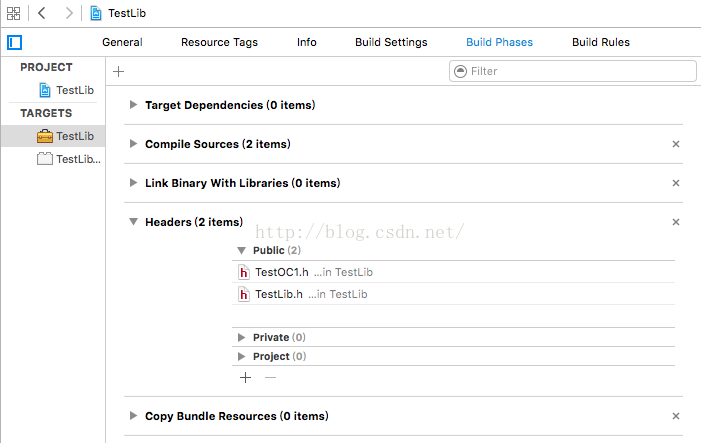Viewport: 701px width, 443px height.
Task: Select the TestLib framework target
Action: (66, 136)
